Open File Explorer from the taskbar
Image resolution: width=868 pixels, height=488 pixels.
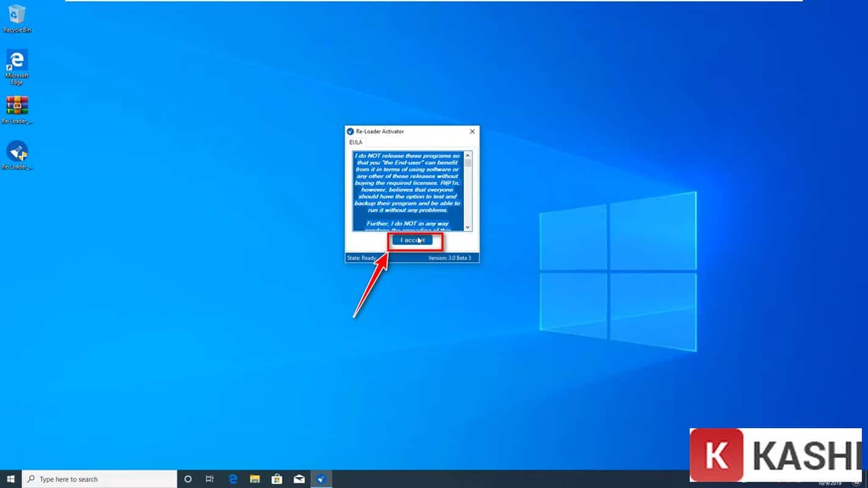click(255, 479)
